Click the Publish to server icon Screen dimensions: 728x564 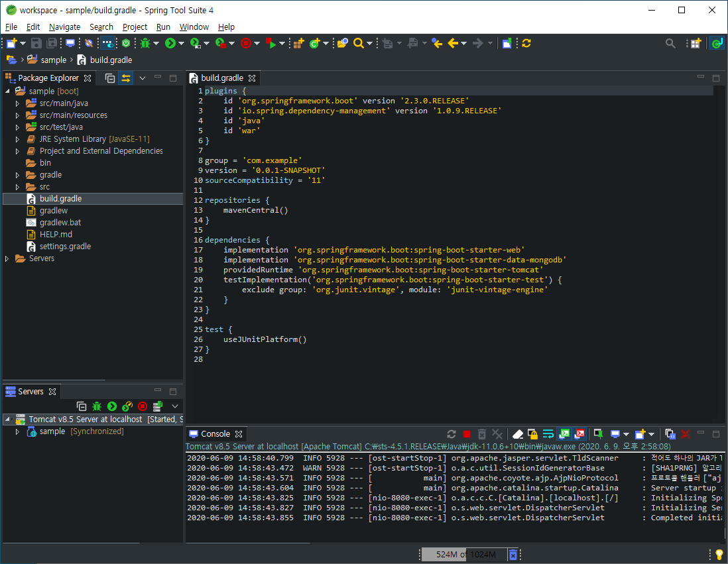[x=157, y=406]
